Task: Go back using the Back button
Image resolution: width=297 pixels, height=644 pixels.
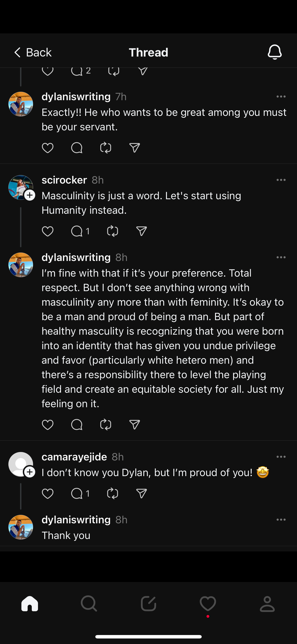Action: [x=32, y=53]
